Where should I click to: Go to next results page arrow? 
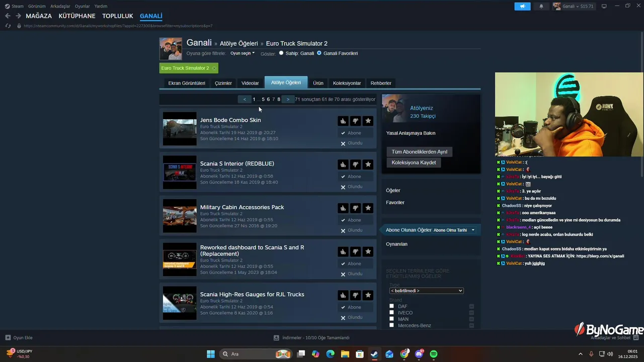click(x=288, y=100)
